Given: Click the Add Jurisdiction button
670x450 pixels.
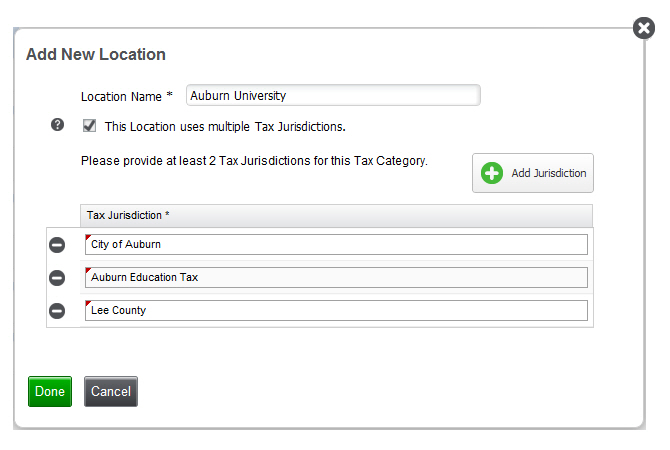Looking at the screenshot, I should [x=532, y=173].
